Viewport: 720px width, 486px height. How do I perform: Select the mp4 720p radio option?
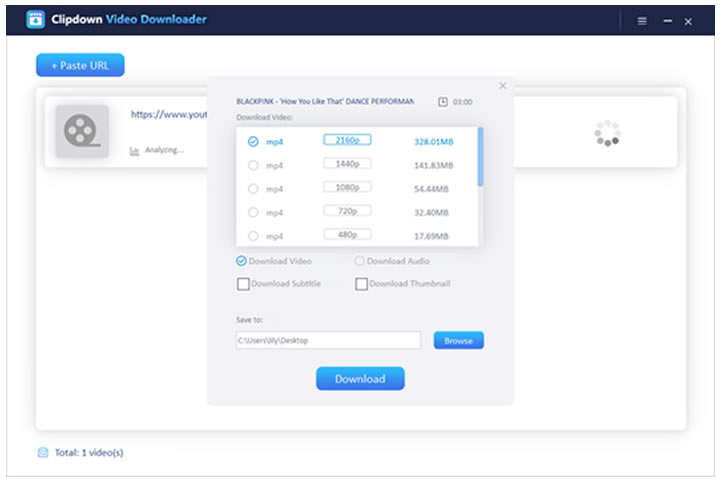[x=253, y=212]
